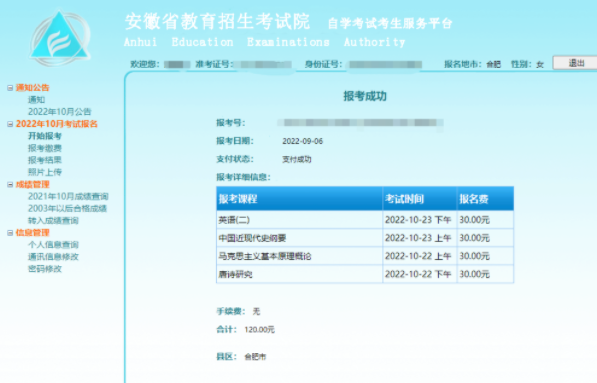Click the 县区 value 合肥市
The height and width of the screenshot is (383, 597).
pos(255,357)
